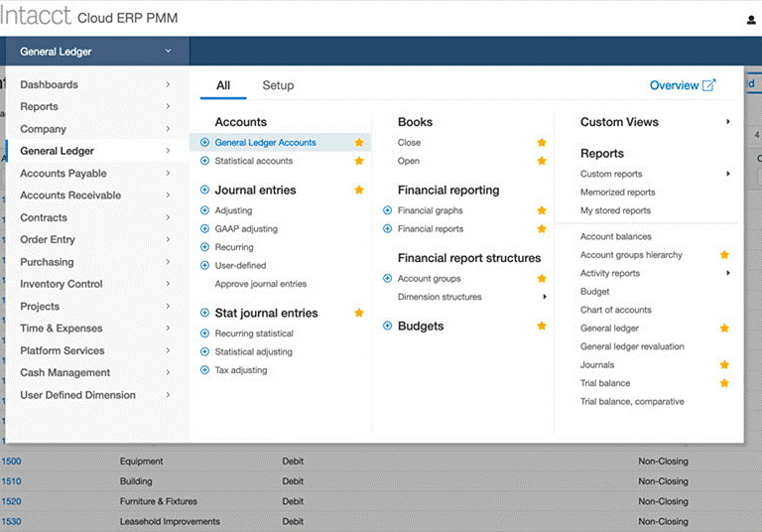The width and height of the screenshot is (762, 532).
Task: Click the plus icon beside Recurring statistical
Action: pos(204,333)
